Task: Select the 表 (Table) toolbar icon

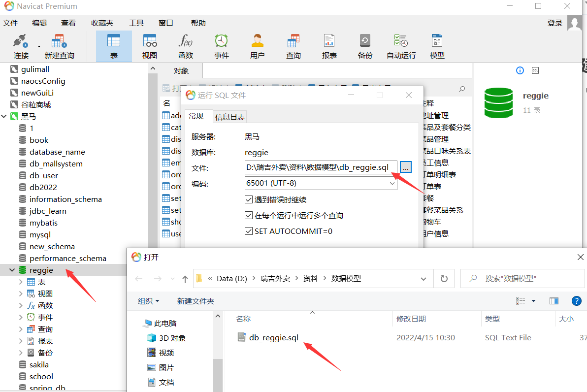Action: (114, 46)
